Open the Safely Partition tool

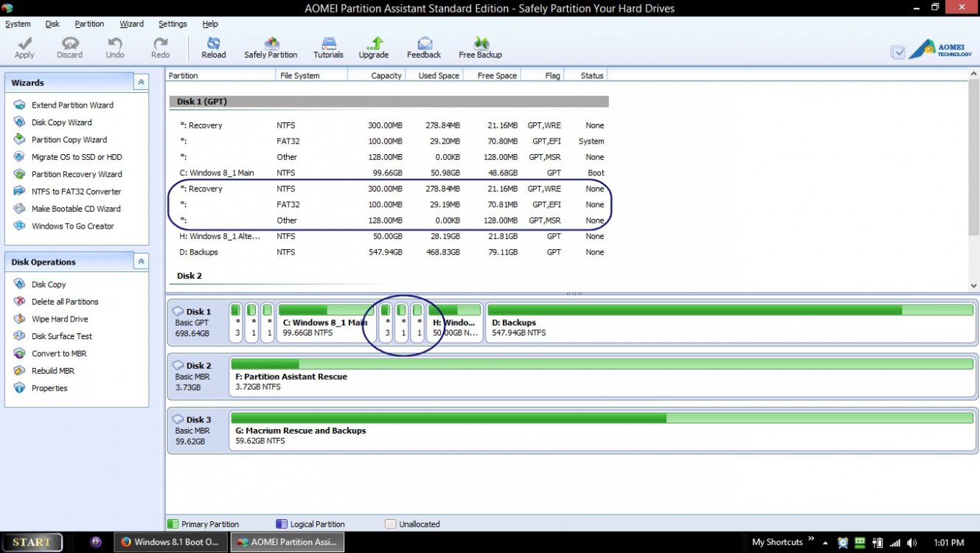tap(271, 48)
